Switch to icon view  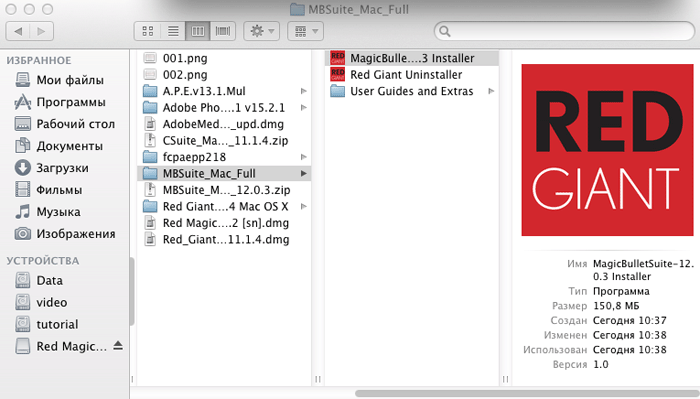pos(147,31)
